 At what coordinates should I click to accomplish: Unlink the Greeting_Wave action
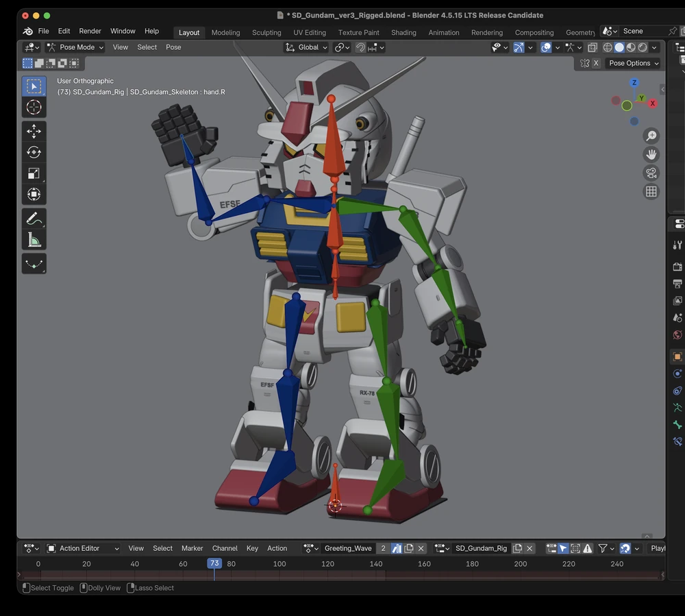421,548
